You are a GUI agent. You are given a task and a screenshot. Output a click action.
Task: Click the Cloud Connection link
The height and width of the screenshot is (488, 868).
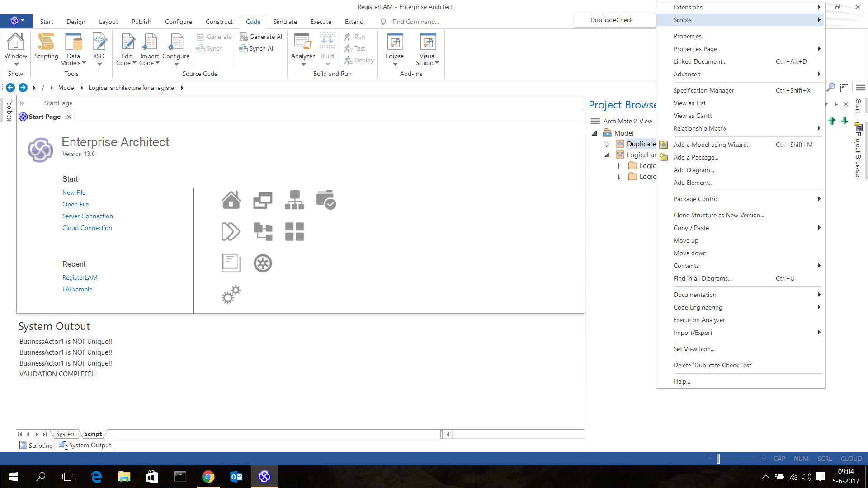tap(87, 228)
